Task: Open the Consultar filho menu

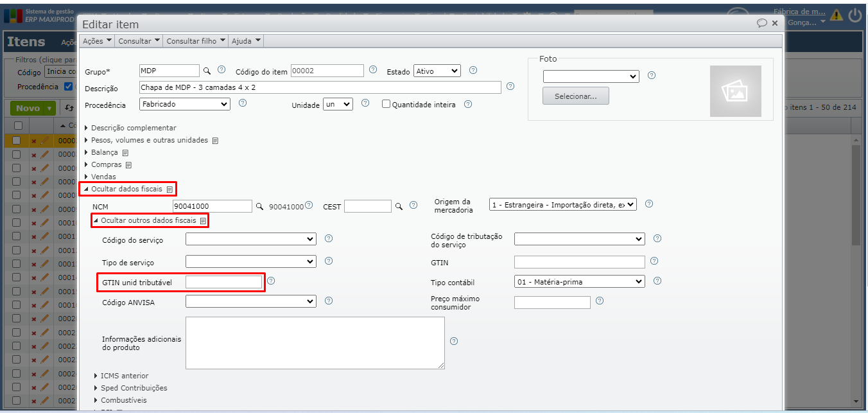Action: click(196, 40)
